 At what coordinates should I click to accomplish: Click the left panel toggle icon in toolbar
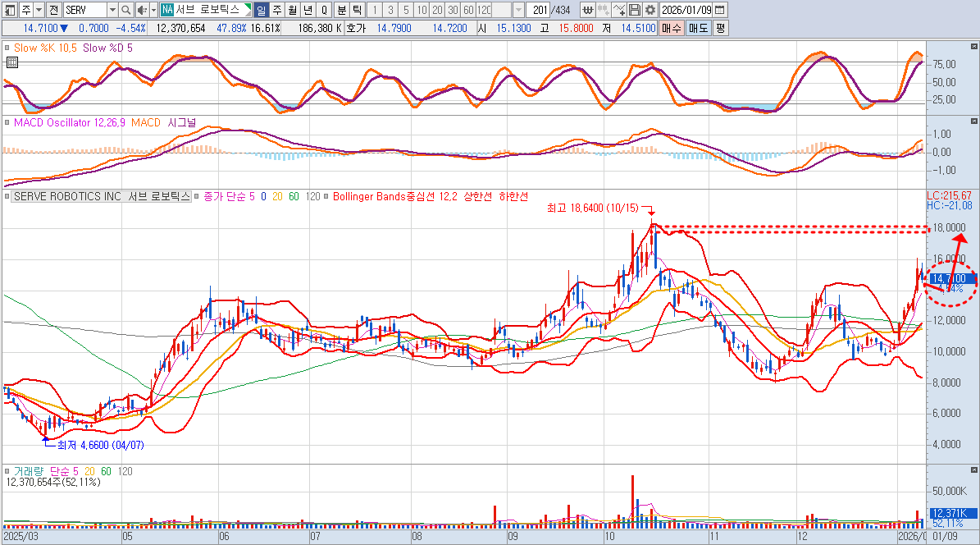8,10
